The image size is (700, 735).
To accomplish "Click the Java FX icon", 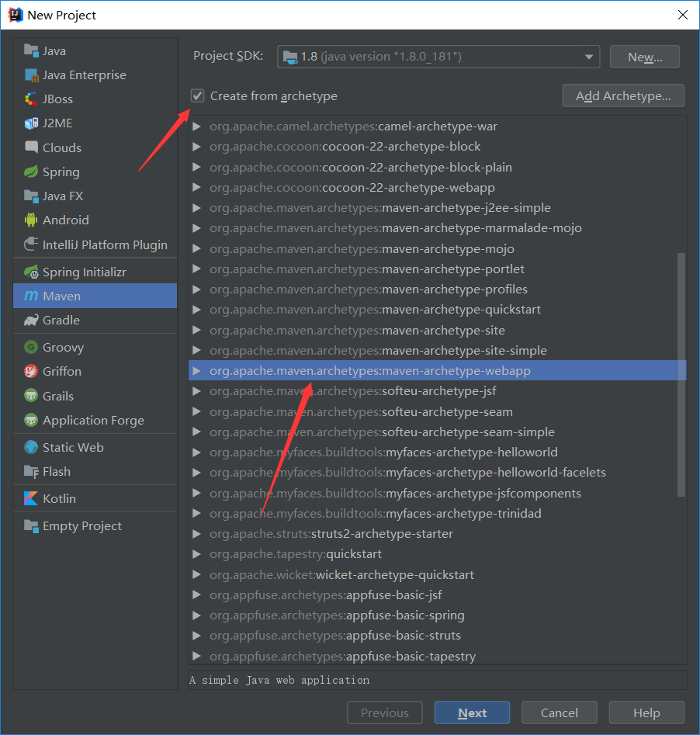I will coord(31,196).
